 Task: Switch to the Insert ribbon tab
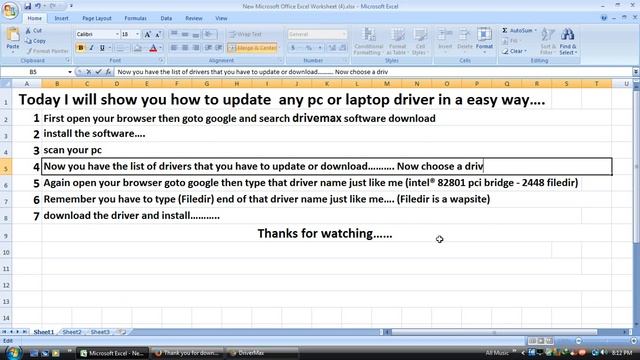[x=61, y=18]
